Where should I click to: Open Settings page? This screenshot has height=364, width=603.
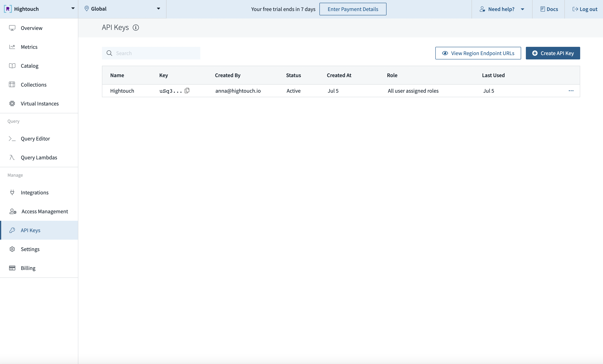(39, 249)
